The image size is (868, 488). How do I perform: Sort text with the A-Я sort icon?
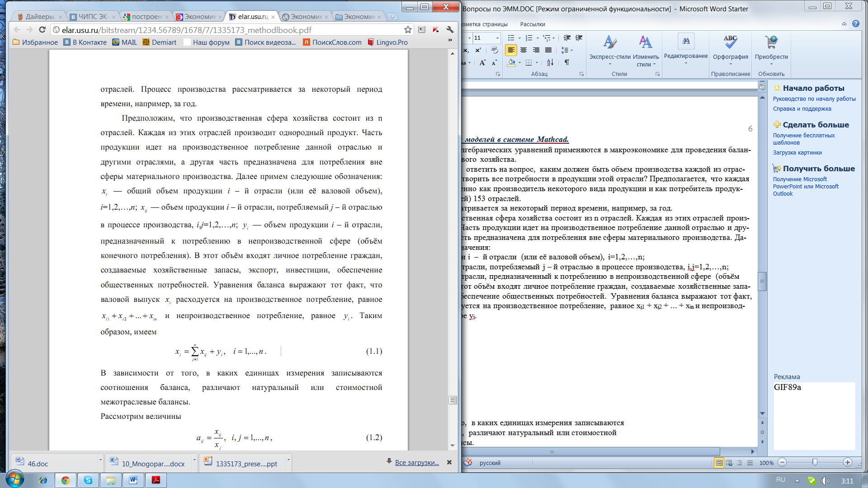(550, 62)
